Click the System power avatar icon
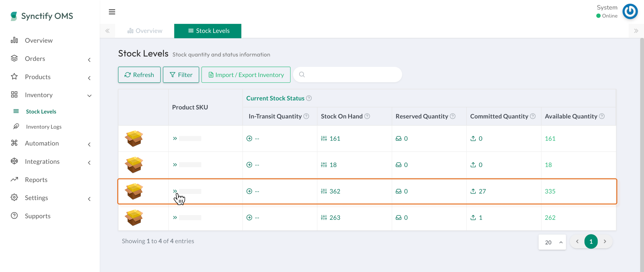This screenshot has width=644, height=272. (630, 11)
